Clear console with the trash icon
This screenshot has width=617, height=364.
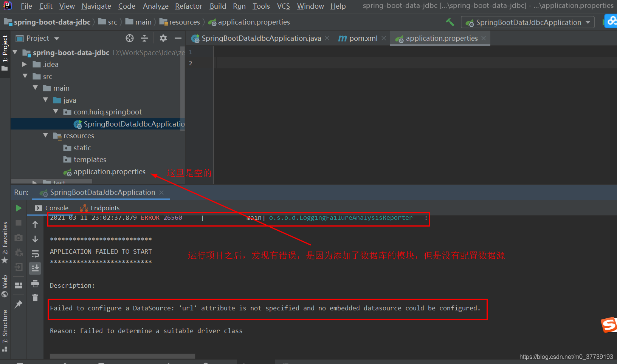[35, 298]
